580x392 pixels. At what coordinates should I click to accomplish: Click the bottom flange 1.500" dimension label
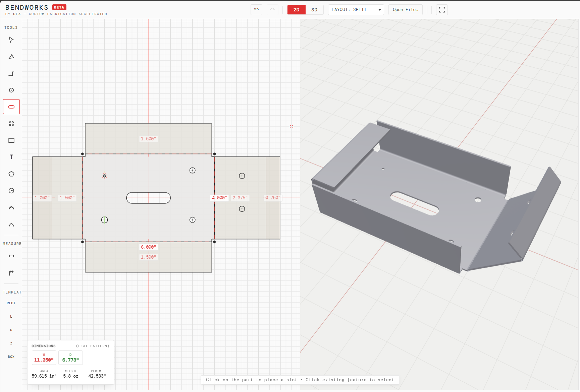coord(148,257)
